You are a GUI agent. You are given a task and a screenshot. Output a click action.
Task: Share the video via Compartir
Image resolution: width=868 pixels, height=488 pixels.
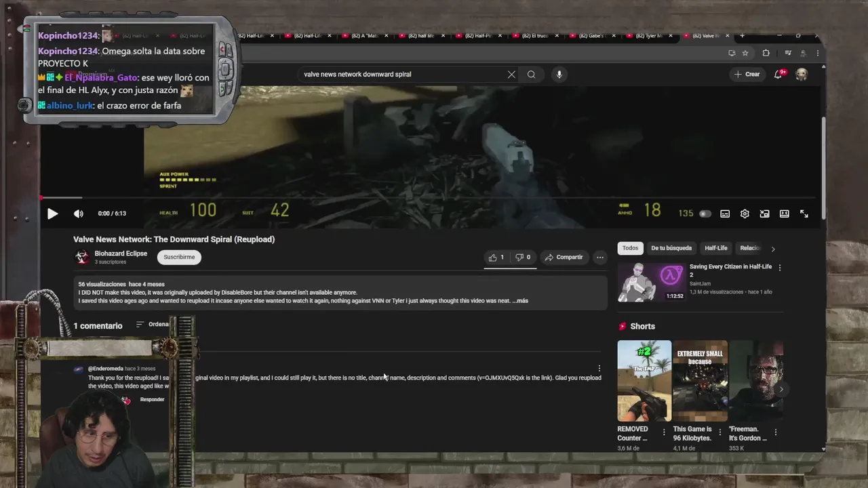tap(564, 257)
